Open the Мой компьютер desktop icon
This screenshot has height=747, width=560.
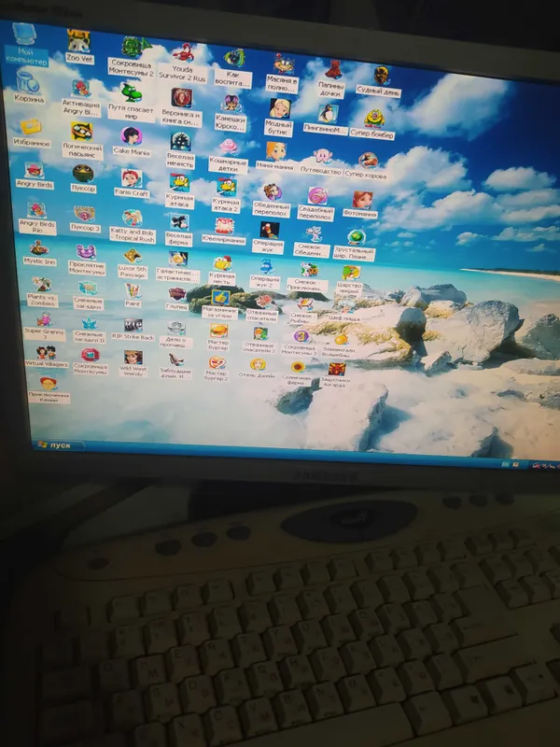(x=26, y=45)
